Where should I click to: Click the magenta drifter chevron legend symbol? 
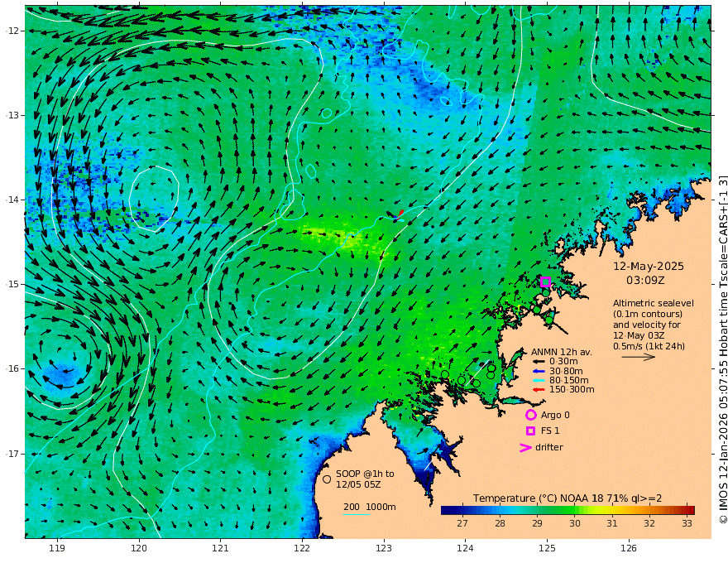pyautogui.click(x=525, y=448)
